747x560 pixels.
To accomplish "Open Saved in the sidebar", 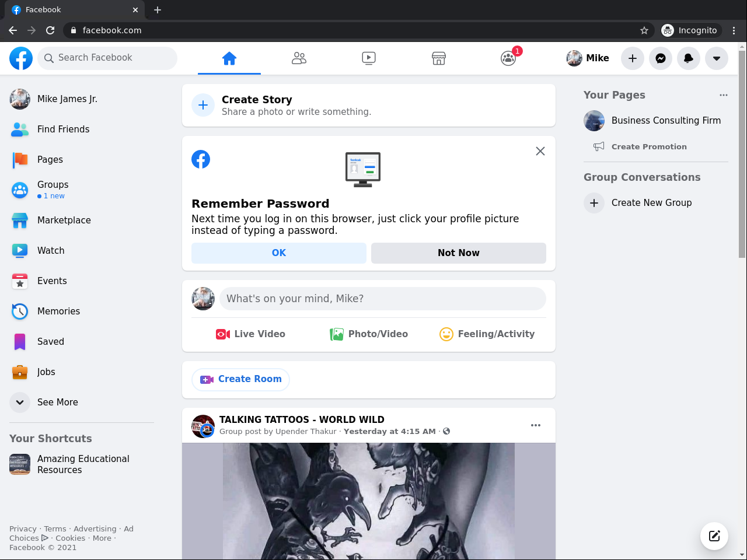I will (82, 342).
